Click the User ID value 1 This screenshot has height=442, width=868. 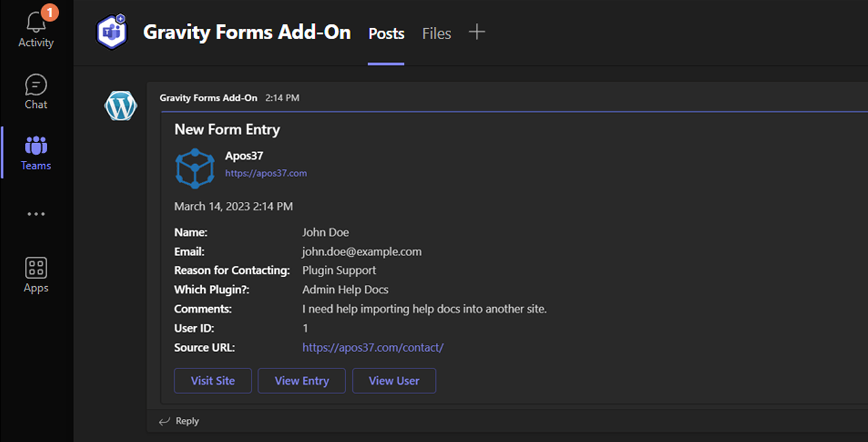coord(305,328)
